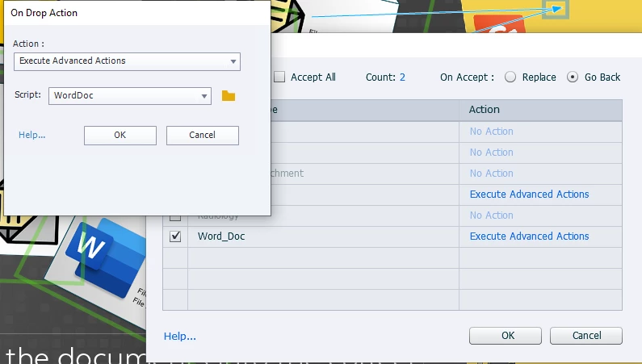Uncheck the Word_Doc checkbox
642x364 pixels.
(x=175, y=236)
